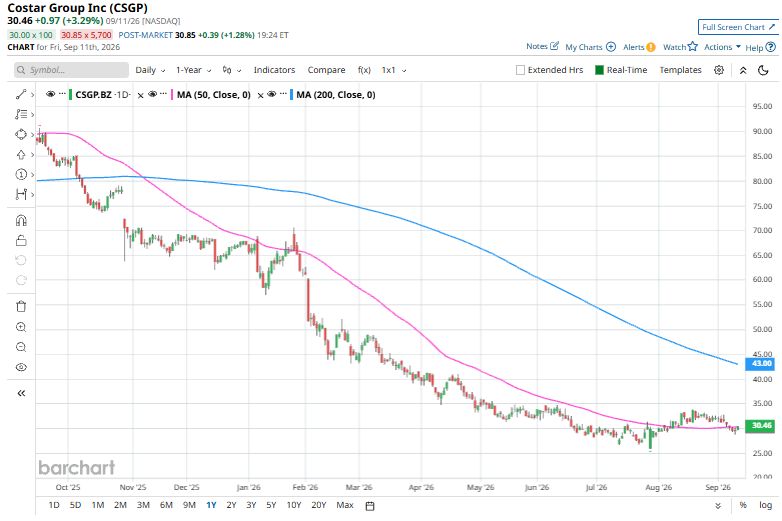Click the Full Screen Chart link

(738, 27)
